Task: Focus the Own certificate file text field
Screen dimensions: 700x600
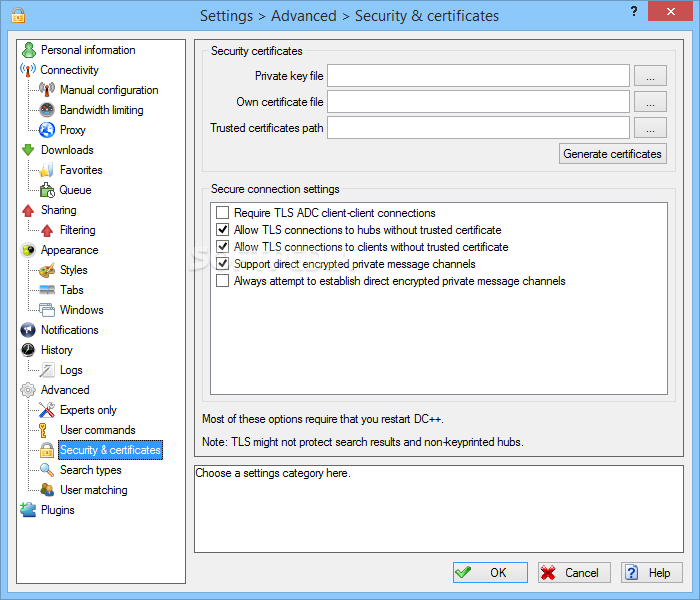Action: [478, 102]
